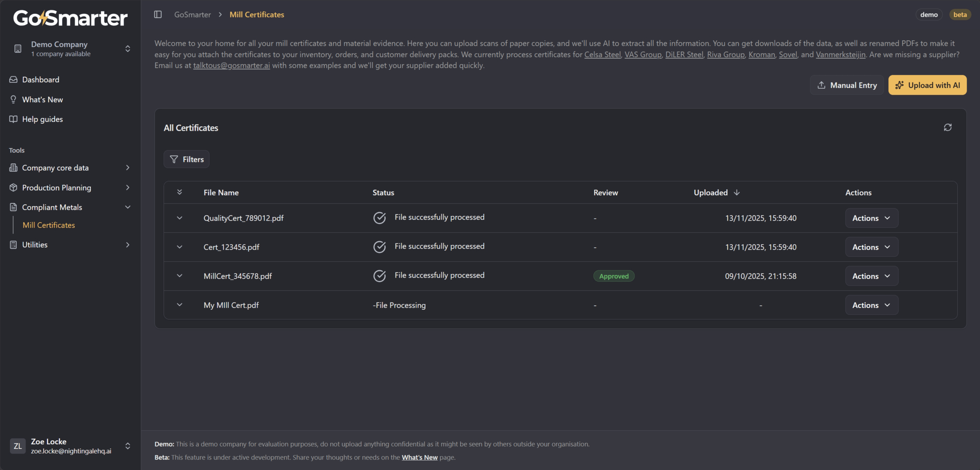The image size is (980, 470).
Task: Expand Company core data submenu
Action: click(x=128, y=168)
